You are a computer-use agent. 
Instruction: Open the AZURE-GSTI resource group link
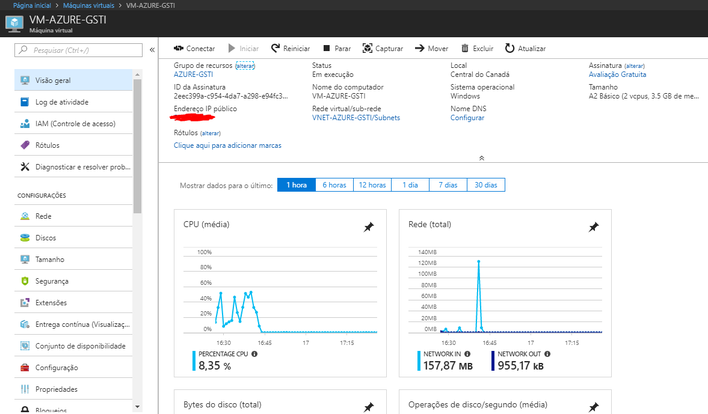193,74
